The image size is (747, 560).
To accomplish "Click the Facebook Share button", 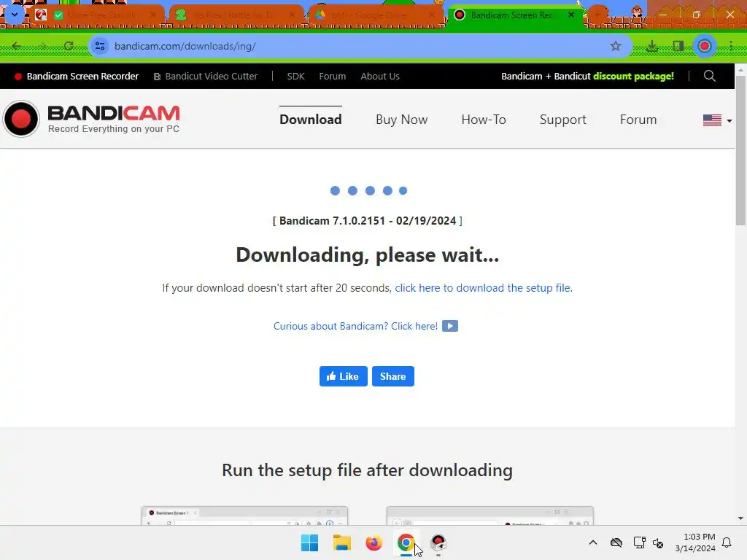I will click(393, 376).
